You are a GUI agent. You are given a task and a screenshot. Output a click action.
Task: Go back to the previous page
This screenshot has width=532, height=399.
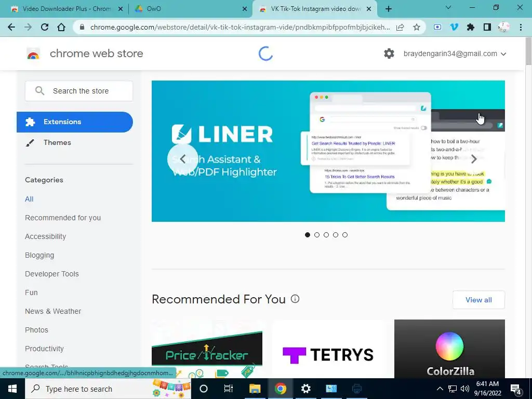pyautogui.click(x=11, y=27)
